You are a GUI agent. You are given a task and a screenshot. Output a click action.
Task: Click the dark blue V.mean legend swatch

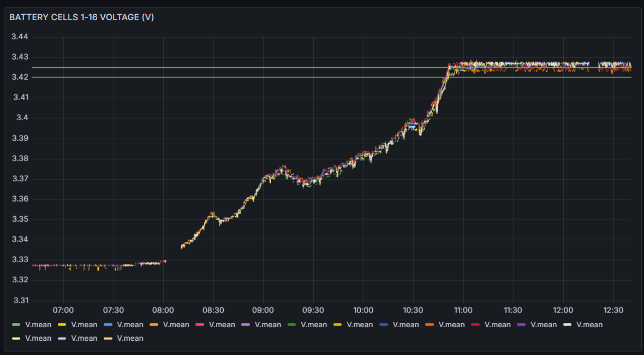[x=383, y=325]
